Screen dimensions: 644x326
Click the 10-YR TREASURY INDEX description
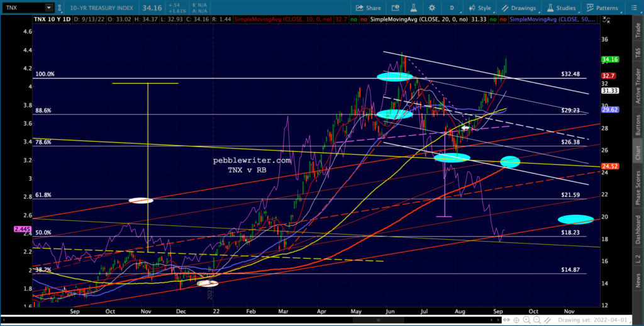pos(101,8)
